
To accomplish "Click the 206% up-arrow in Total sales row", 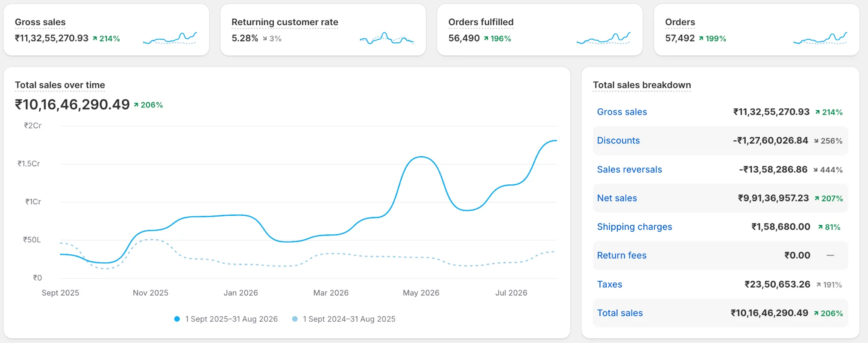I will point(828,314).
